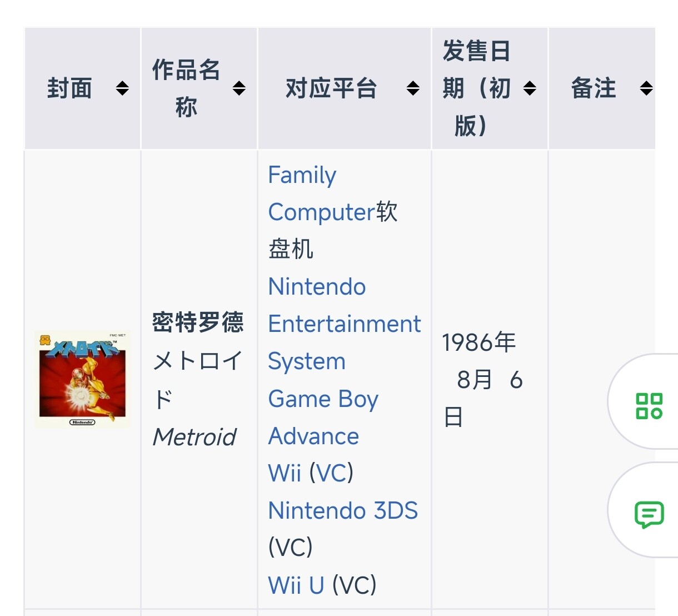Image resolution: width=678 pixels, height=616 pixels.
Task: Click the 对应平台 column header
Action: (x=331, y=88)
